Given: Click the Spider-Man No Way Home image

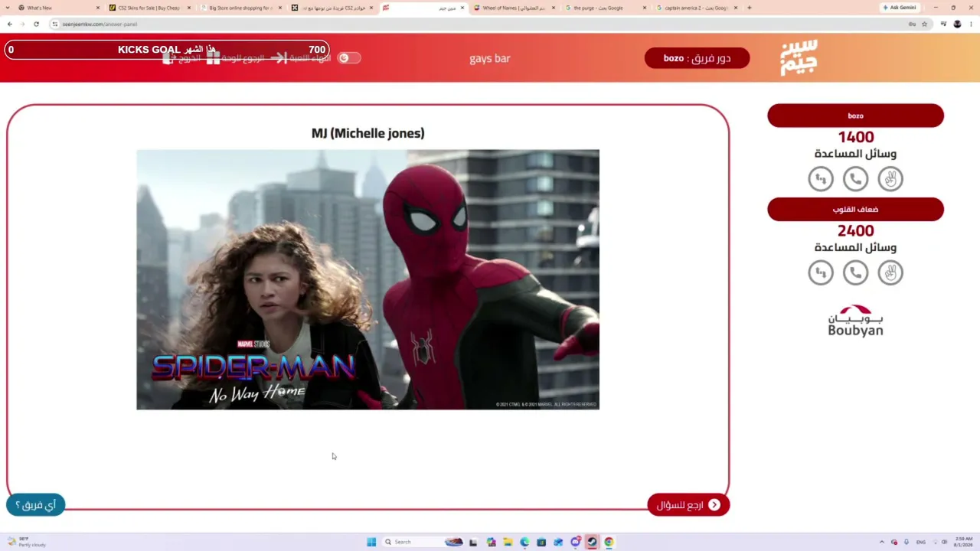Looking at the screenshot, I should coord(367,279).
